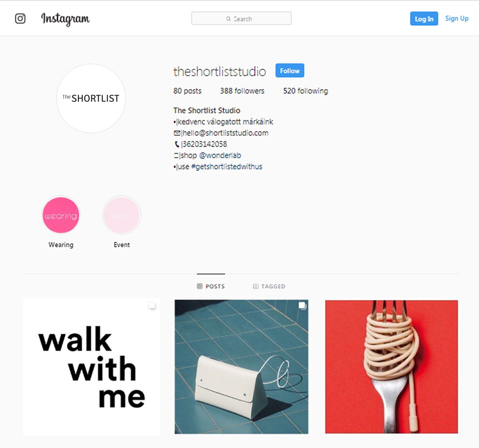The width and height of the screenshot is (479, 448).
Task: Focus the Search input field
Action: (241, 19)
